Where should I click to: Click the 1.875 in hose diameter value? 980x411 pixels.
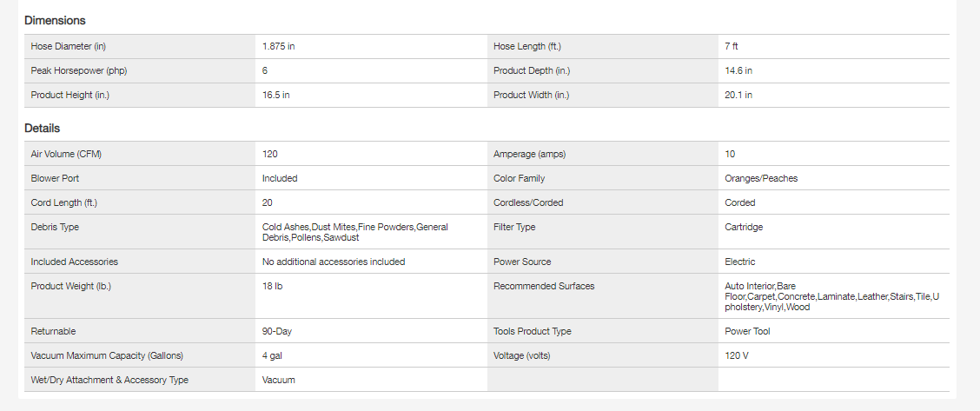pos(278,46)
